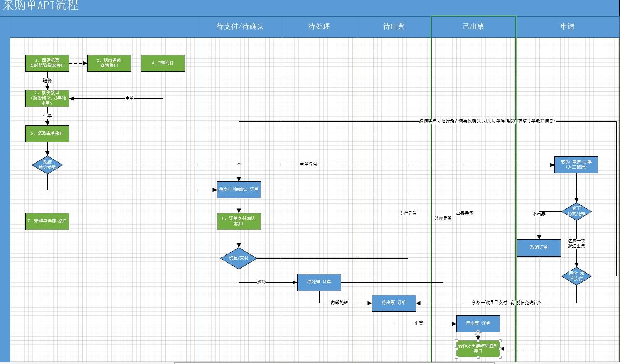Select the 差价 OR 未支付 diamond
The image size is (620, 364).
coord(576,276)
